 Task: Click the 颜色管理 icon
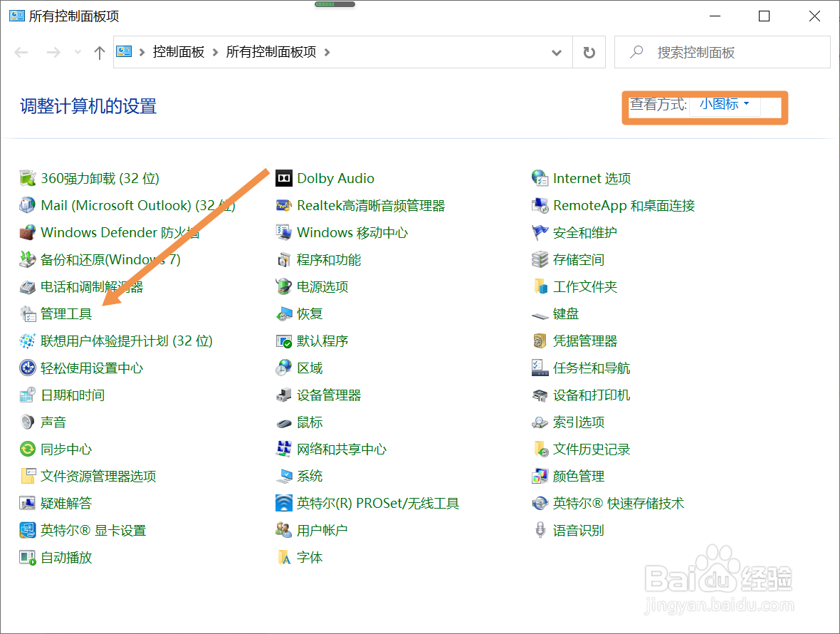(540, 476)
